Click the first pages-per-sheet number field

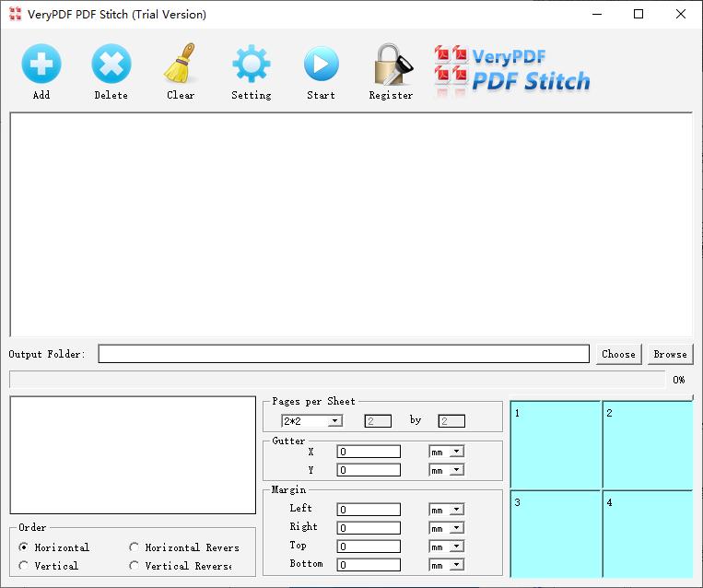coord(378,421)
